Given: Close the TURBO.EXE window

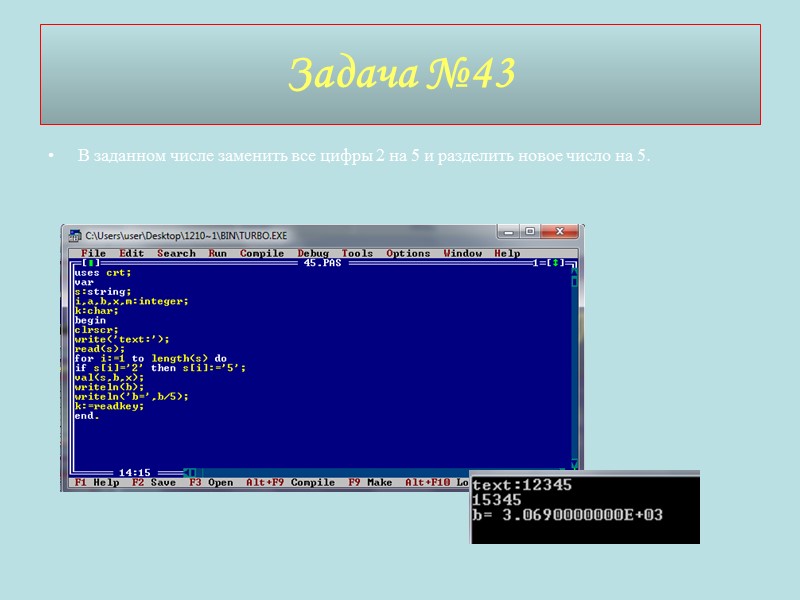Looking at the screenshot, I should (560, 232).
